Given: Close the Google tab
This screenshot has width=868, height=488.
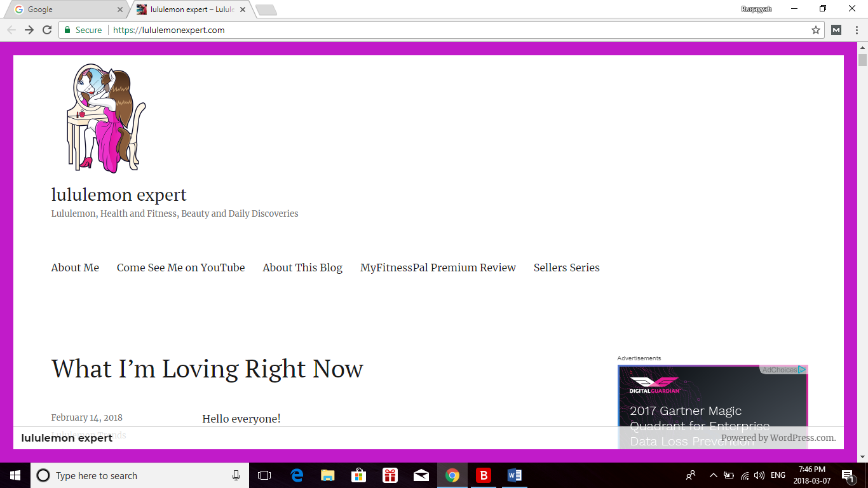Looking at the screenshot, I should click(120, 10).
